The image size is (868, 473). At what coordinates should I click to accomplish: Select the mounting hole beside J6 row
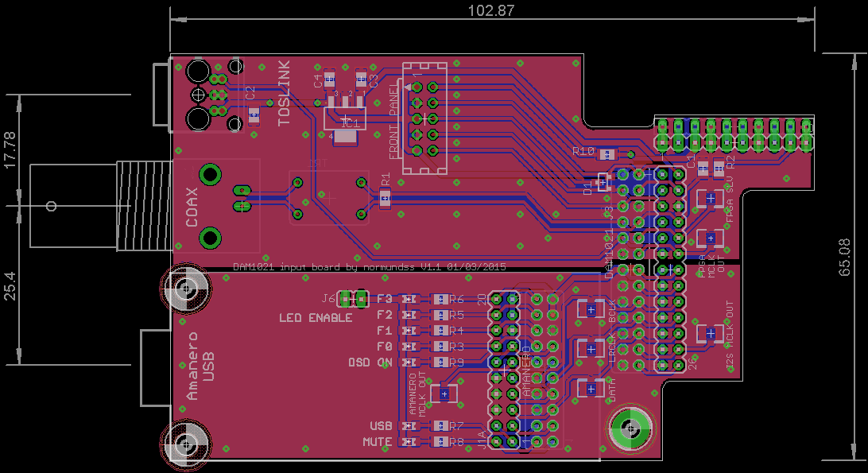coord(185,288)
